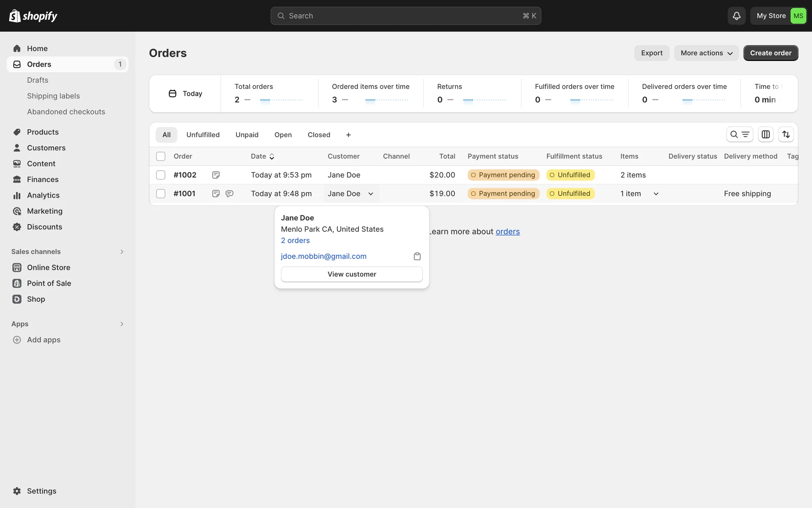Switch to the Unfulfilled tab
The image size is (812, 508).
click(203, 135)
